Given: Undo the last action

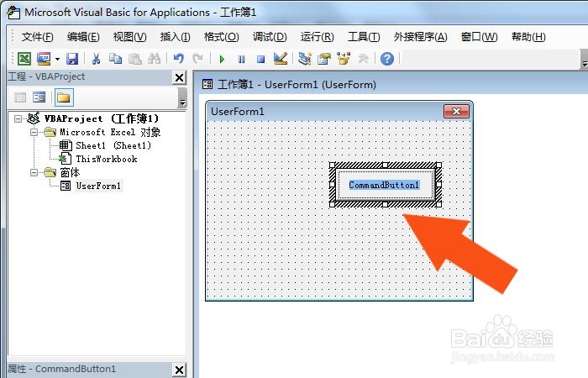Looking at the screenshot, I should point(178,59).
